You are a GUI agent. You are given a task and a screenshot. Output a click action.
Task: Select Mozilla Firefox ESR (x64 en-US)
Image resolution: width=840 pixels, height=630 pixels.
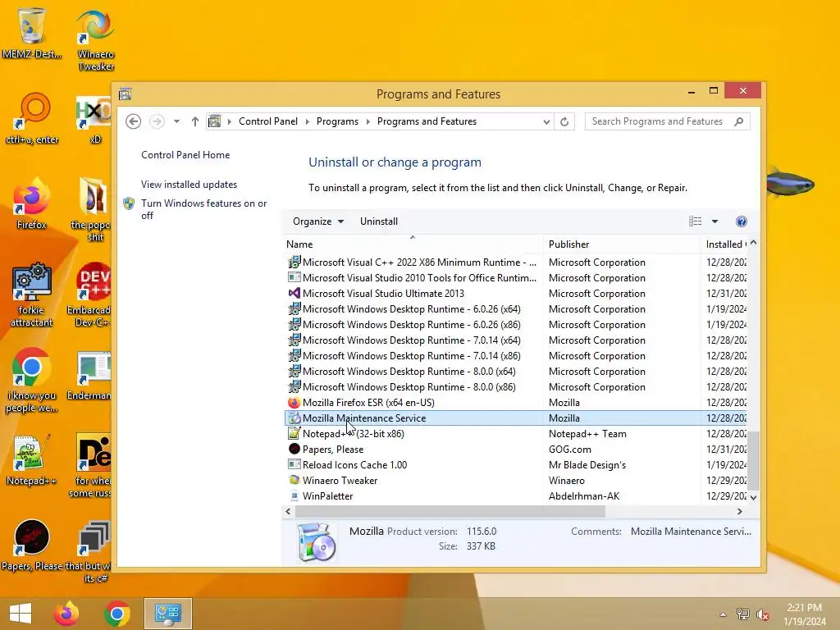pyautogui.click(x=516, y=402)
